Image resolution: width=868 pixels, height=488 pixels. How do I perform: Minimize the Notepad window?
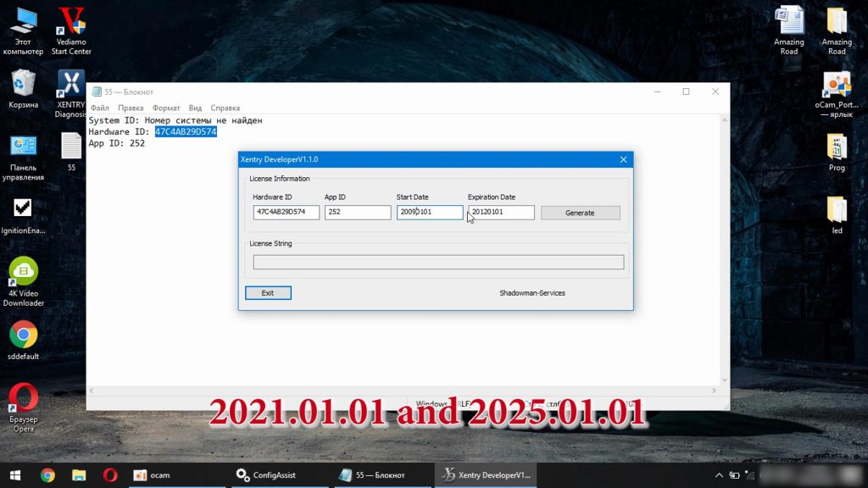(x=657, y=91)
